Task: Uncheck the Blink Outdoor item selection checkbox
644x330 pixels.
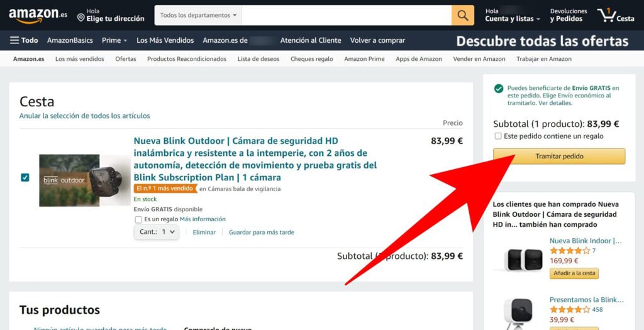Action: click(x=25, y=177)
